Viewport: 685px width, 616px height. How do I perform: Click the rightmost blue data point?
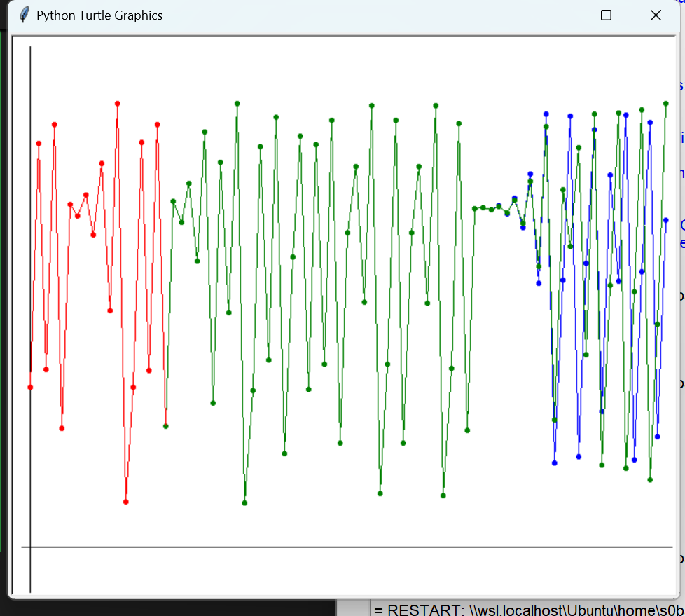click(666, 220)
